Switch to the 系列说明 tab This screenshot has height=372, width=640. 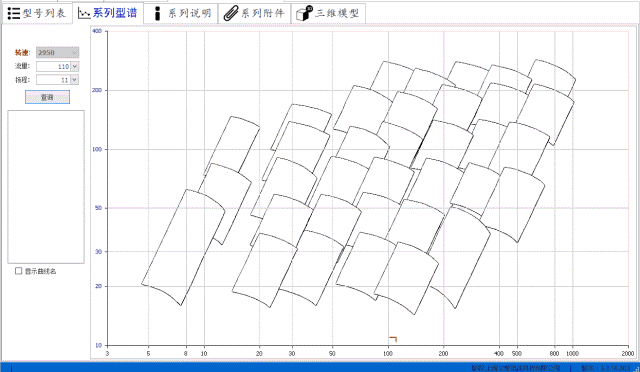pos(181,13)
